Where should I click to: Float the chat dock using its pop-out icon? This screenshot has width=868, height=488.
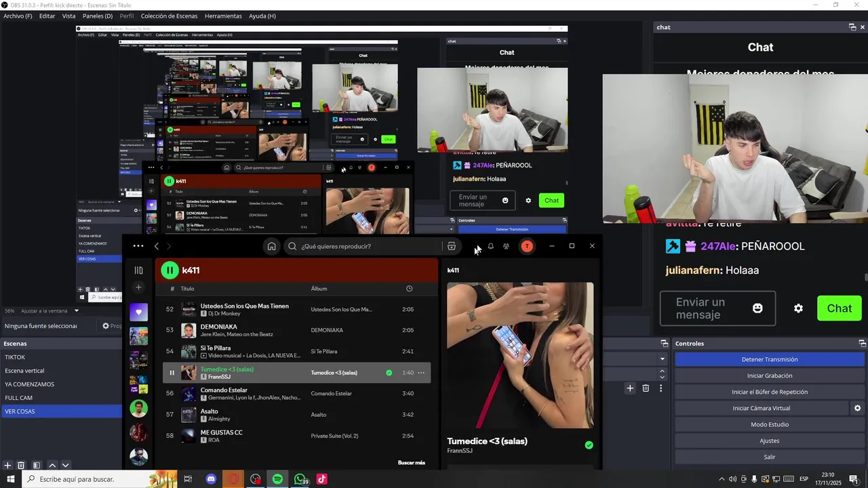(852, 27)
